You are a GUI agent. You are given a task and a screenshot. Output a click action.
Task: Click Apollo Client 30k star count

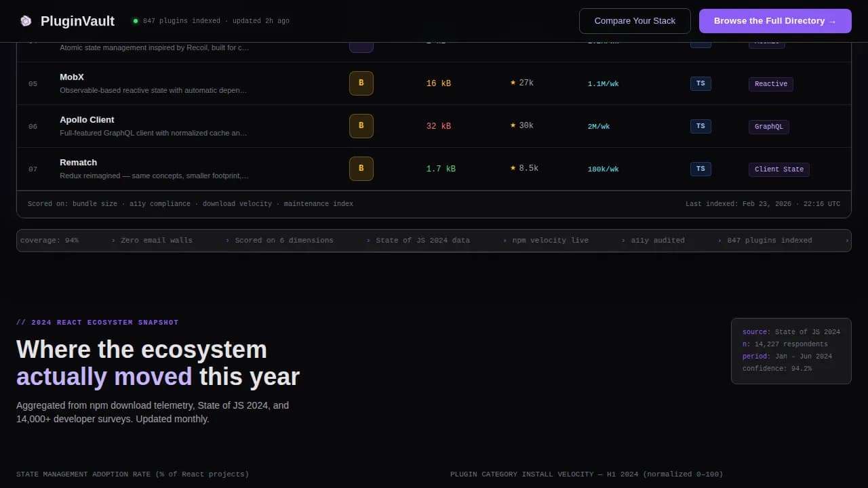pos(521,125)
